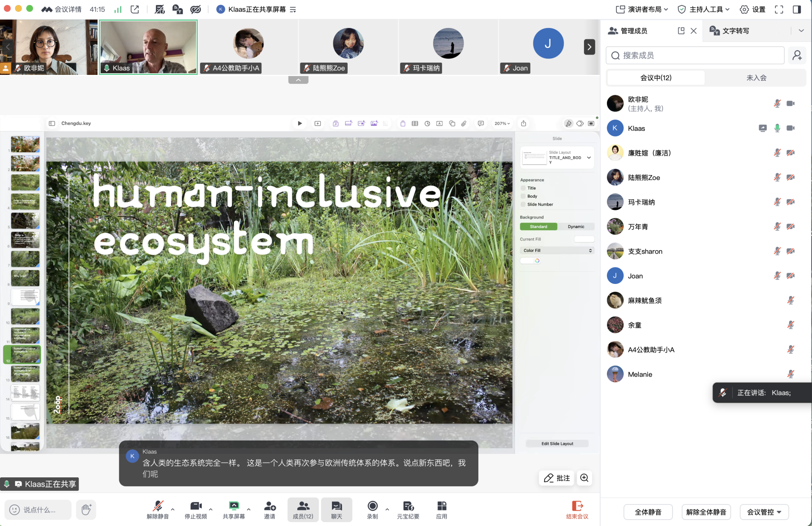This screenshot has height=526, width=812.
Task: Toggle microphone for member 陆熊熊Zoe
Action: click(777, 177)
